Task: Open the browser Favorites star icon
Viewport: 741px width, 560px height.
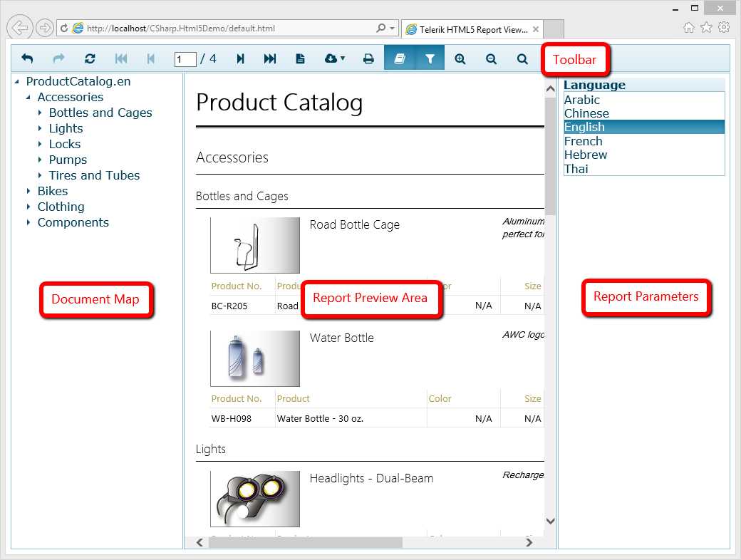Action: 707,27
